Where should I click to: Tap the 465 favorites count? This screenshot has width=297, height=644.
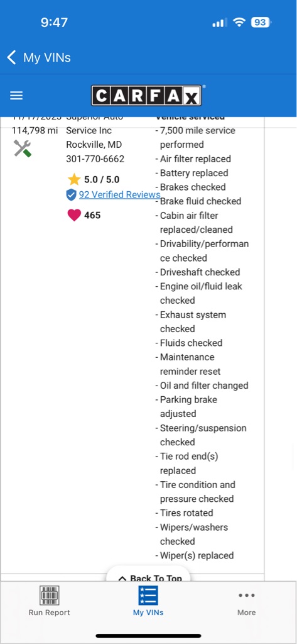click(92, 215)
